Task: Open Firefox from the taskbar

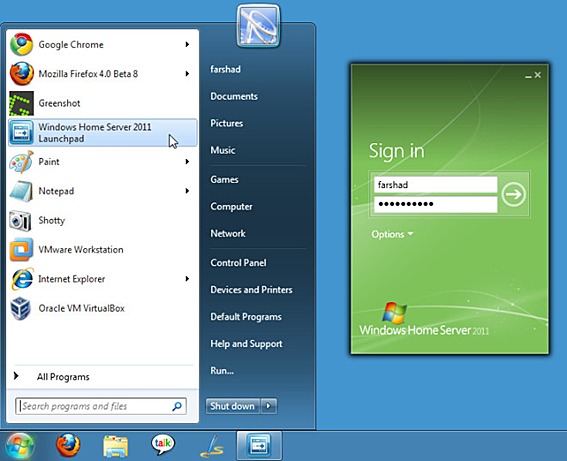Action: coord(68,445)
